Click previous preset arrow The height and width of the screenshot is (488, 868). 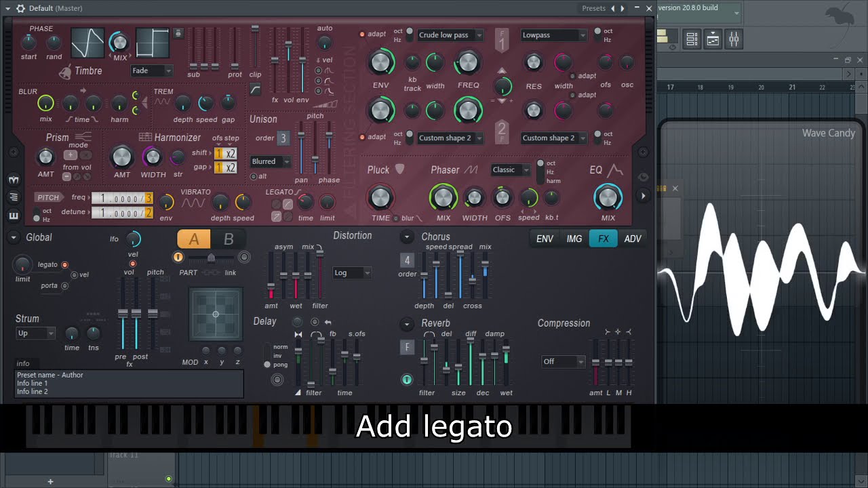point(613,8)
